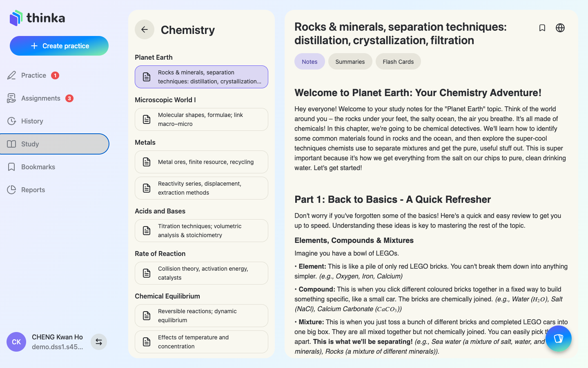Click the Chemical Equilibrium heading
The height and width of the screenshot is (368, 588).
(x=167, y=296)
